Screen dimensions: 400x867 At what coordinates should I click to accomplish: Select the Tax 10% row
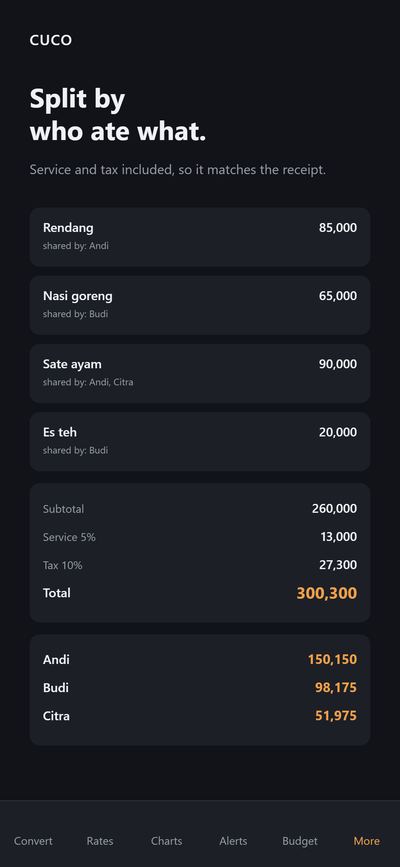[x=200, y=565]
